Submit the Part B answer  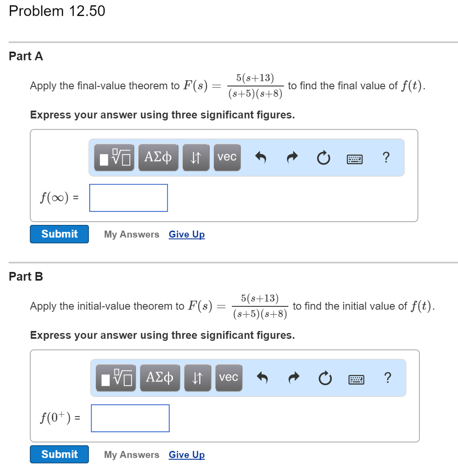pyautogui.click(x=59, y=454)
